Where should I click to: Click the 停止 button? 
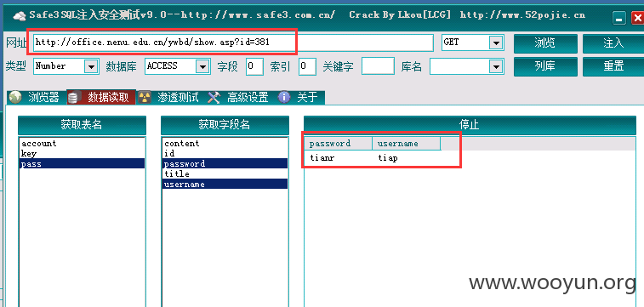(470, 125)
